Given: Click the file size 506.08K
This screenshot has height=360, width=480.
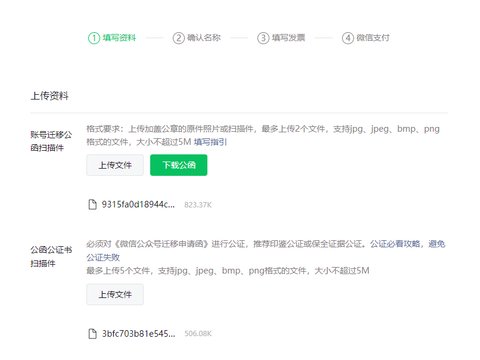Looking at the screenshot, I should point(198,334).
